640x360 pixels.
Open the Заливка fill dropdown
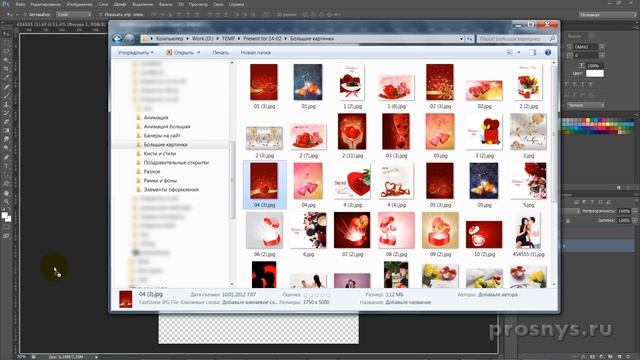click(x=634, y=220)
